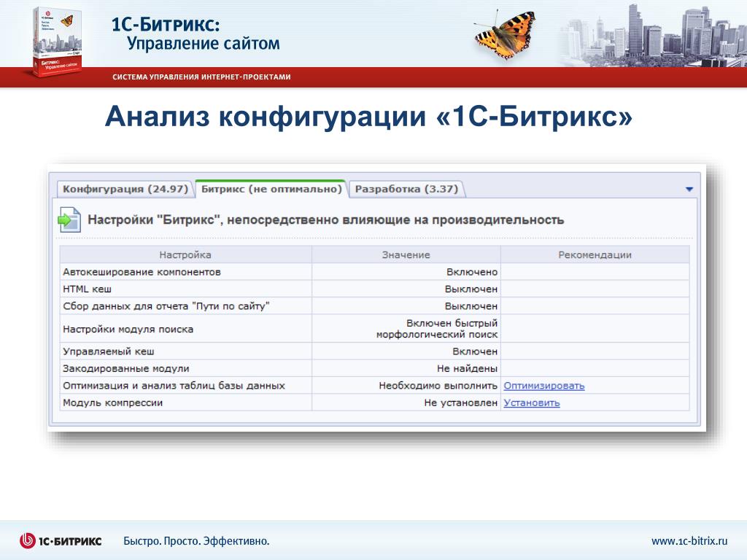Image resolution: width=747 pixels, height=560 pixels.
Task: Select the Закодированные модули row label
Action: [126, 368]
